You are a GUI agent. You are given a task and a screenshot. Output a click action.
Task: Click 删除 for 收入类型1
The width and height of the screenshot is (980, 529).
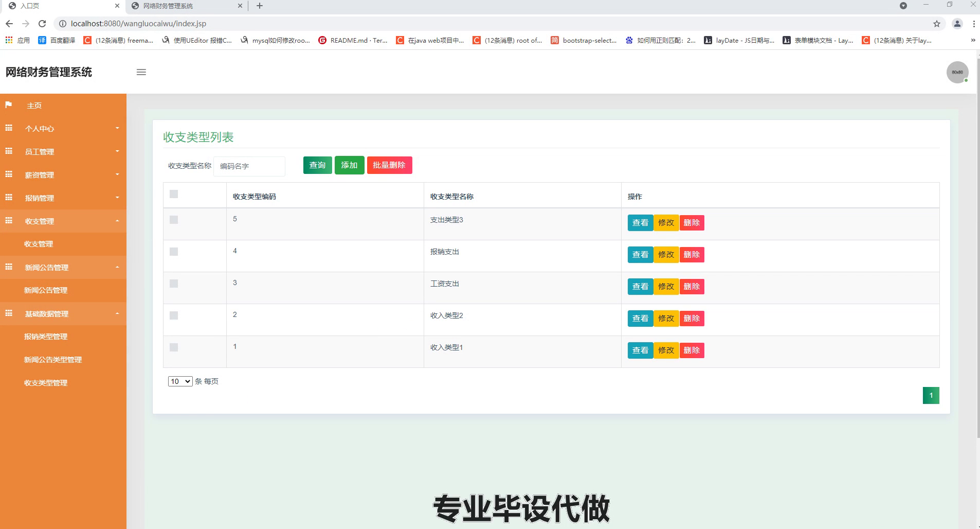pyautogui.click(x=692, y=350)
